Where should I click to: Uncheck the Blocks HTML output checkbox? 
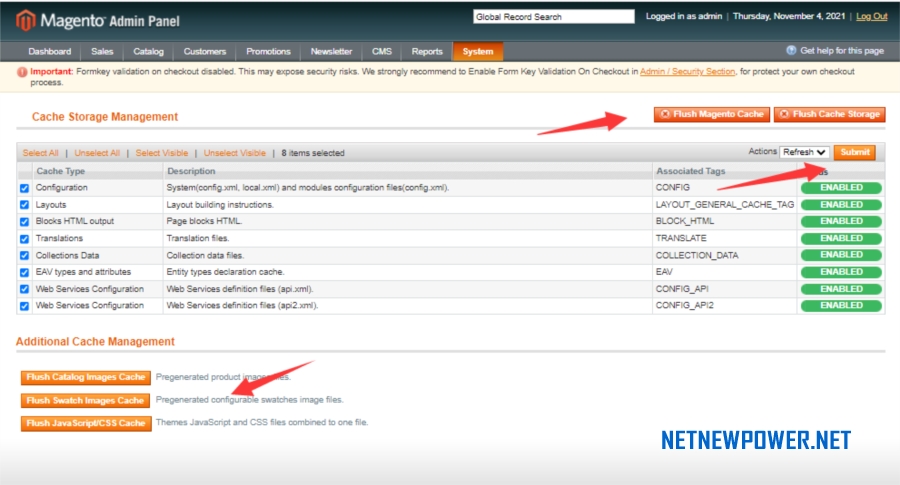click(24, 222)
